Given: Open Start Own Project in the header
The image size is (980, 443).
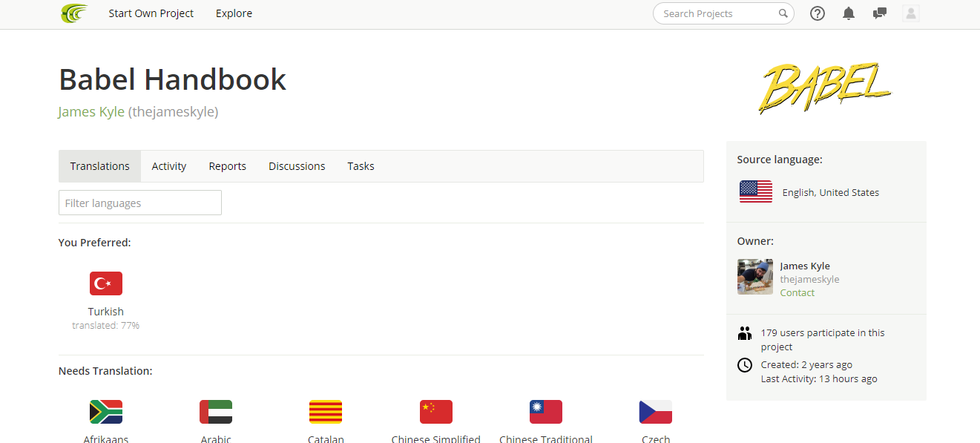Looking at the screenshot, I should 151,13.
